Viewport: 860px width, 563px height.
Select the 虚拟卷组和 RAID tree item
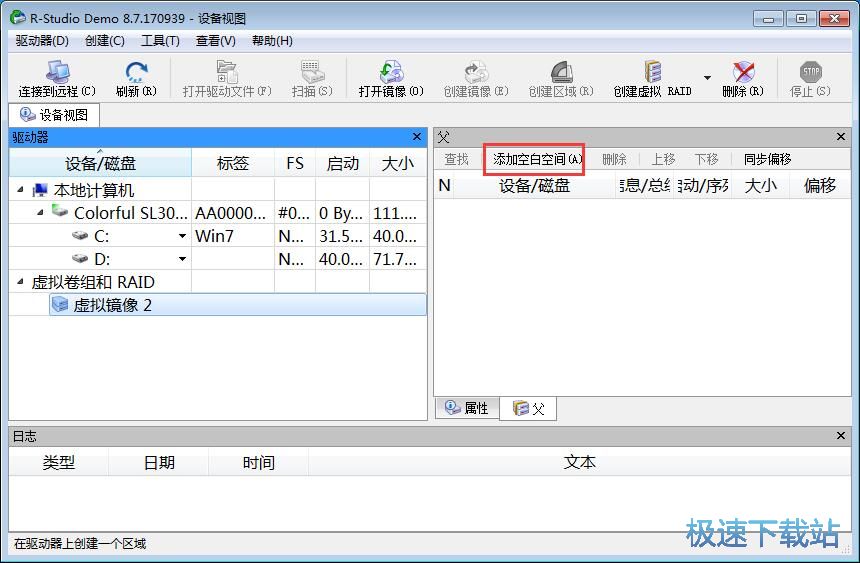point(93,282)
